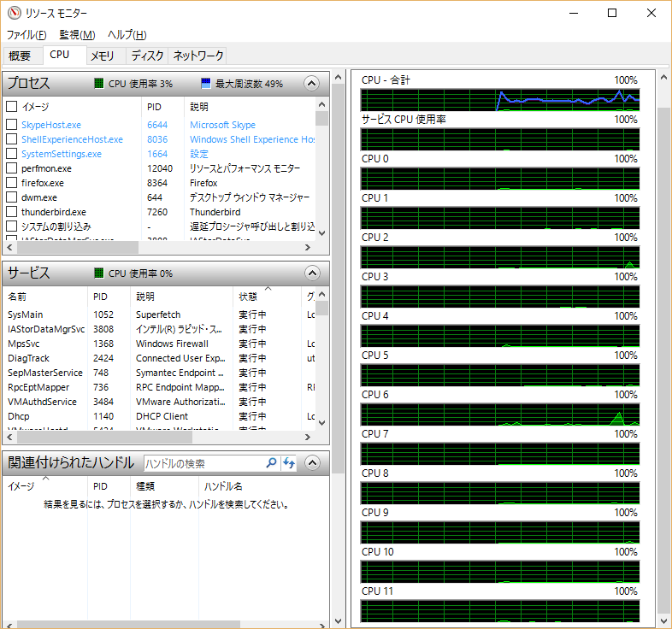
Task: Click the refresh handles search icon
Action: 289,462
